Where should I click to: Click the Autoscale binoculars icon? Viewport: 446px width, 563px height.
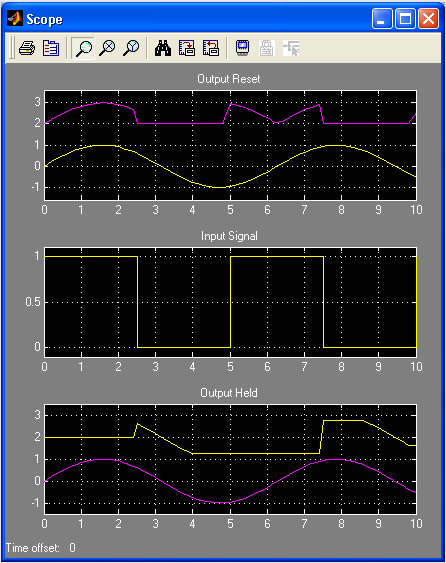[x=163, y=48]
